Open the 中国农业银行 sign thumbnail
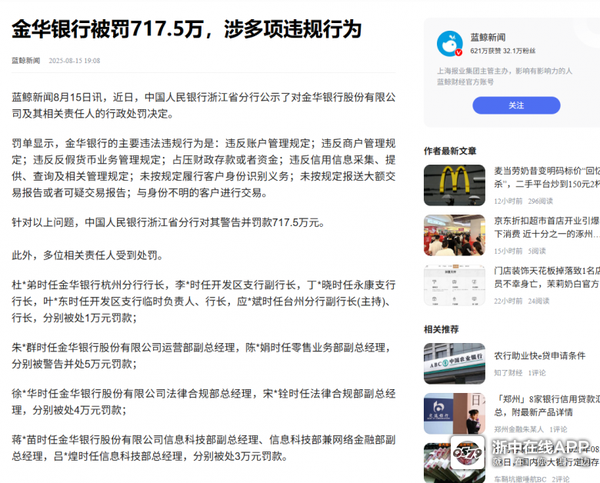This screenshot has height=483, width=600. pyautogui.click(x=454, y=364)
